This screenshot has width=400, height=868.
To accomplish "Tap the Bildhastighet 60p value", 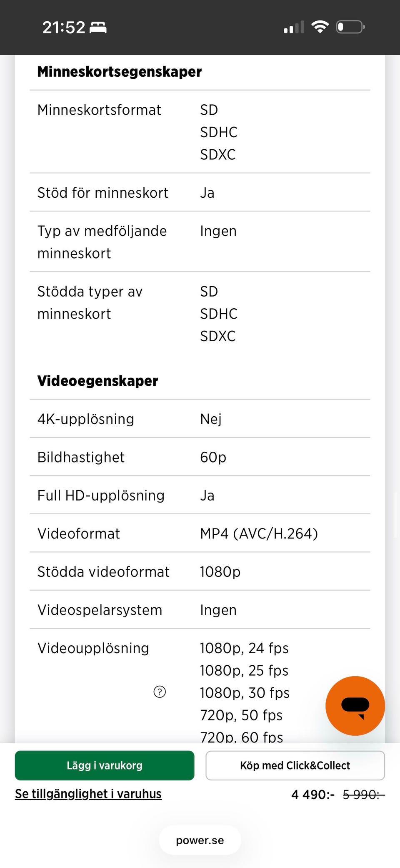I will tap(213, 457).
